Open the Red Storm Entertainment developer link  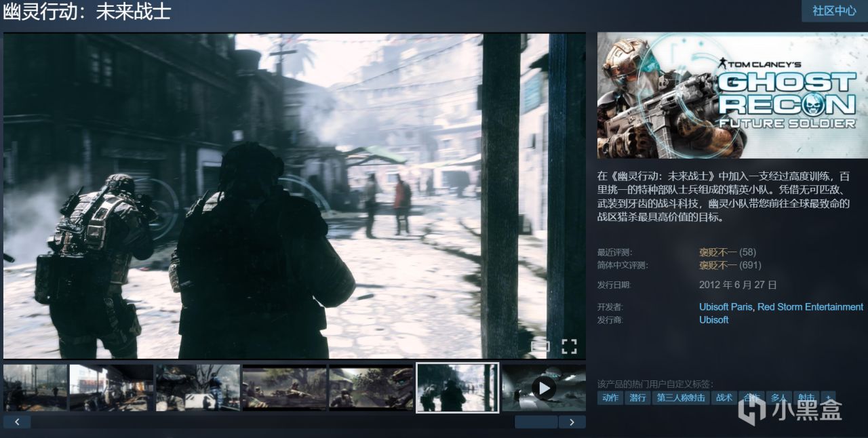click(x=810, y=307)
